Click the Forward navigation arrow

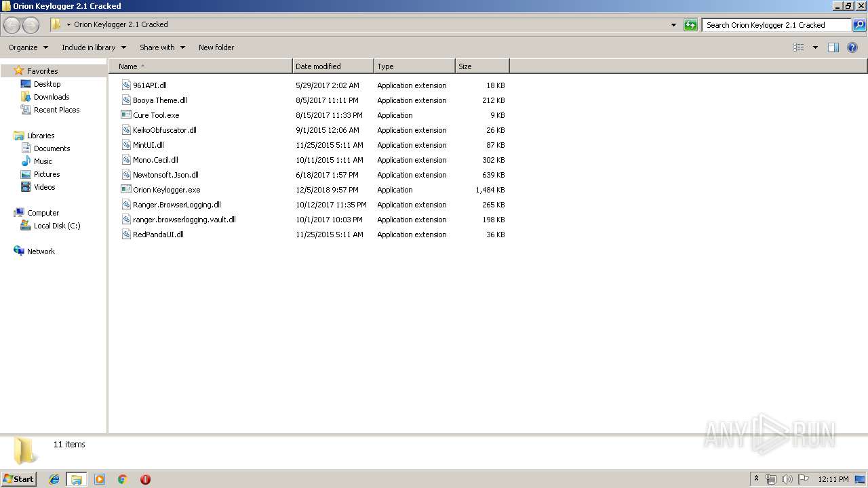(31, 25)
